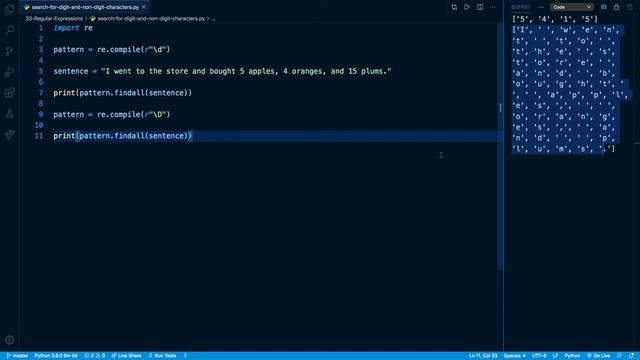The image size is (640, 360).
Task: Click on 'import re' line 1
Action: (73, 28)
